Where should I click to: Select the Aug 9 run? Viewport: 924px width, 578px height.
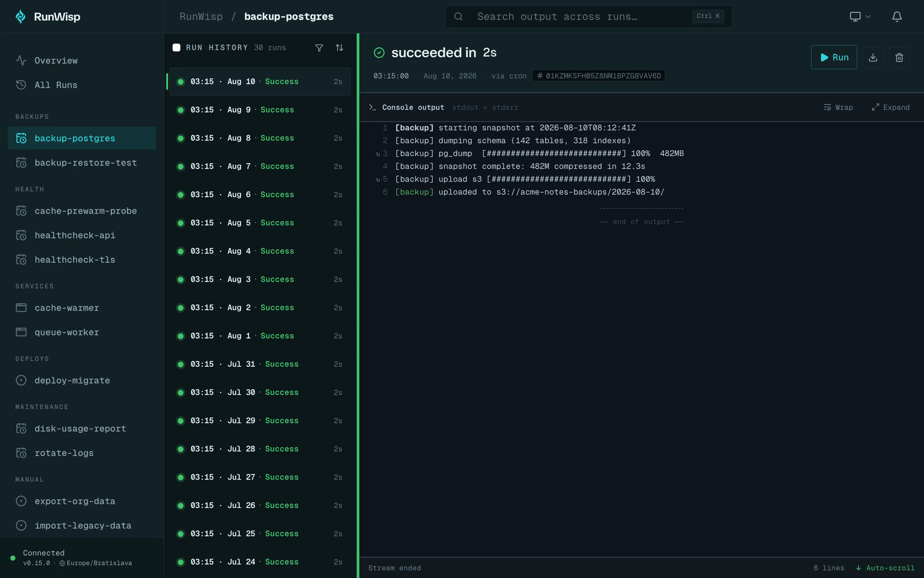[x=260, y=110]
